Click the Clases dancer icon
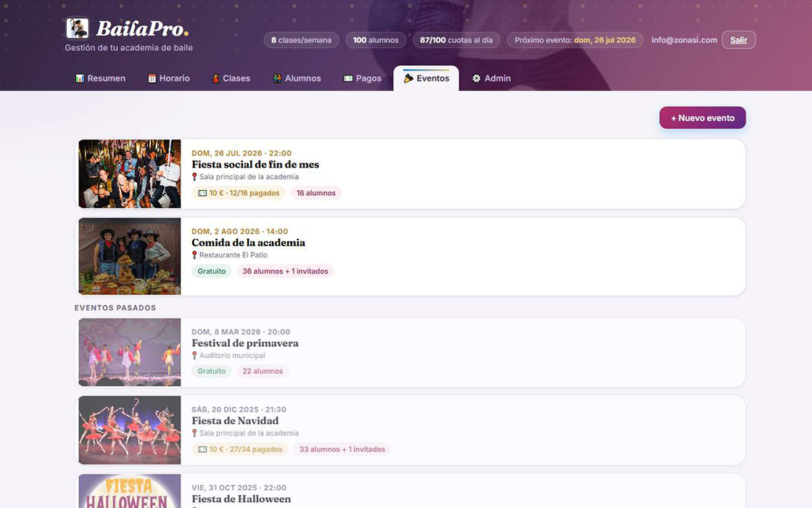 (x=215, y=78)
